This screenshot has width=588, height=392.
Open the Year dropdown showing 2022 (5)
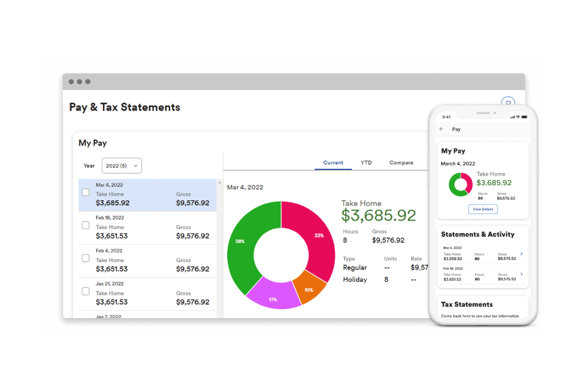coord(121,165)
